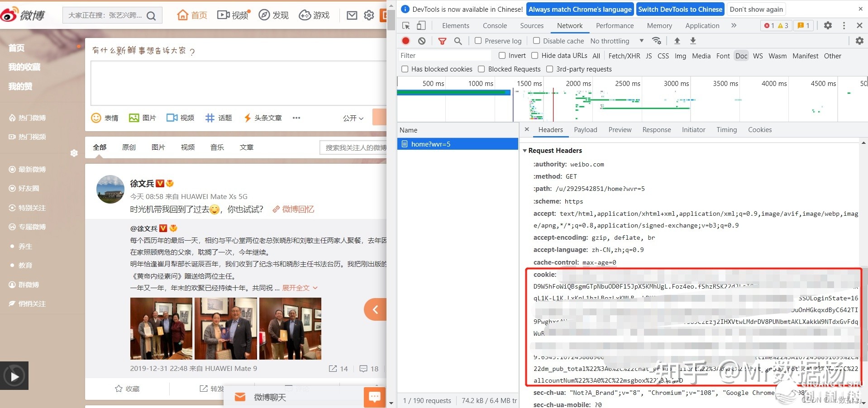Filter requests by Fetch/XHR type

click(x=624, y=56)
